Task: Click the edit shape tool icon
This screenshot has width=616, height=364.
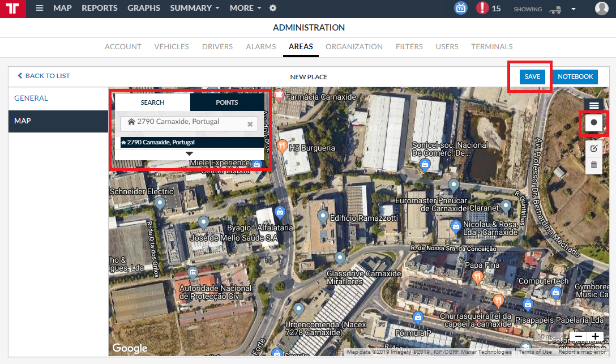Action: [593, 148]
